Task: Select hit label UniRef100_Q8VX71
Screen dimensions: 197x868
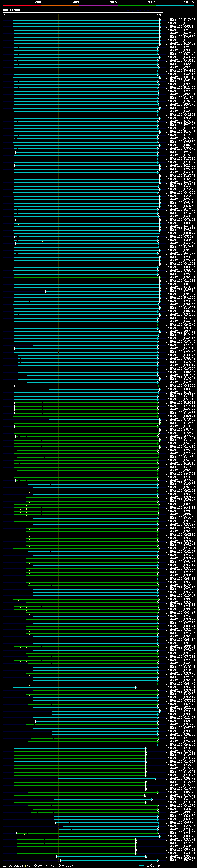Action: [180, 416]
